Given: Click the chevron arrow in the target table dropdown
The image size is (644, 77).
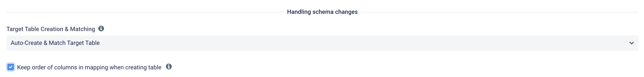Looking at the screenshot, I should [x=631, y=43].
